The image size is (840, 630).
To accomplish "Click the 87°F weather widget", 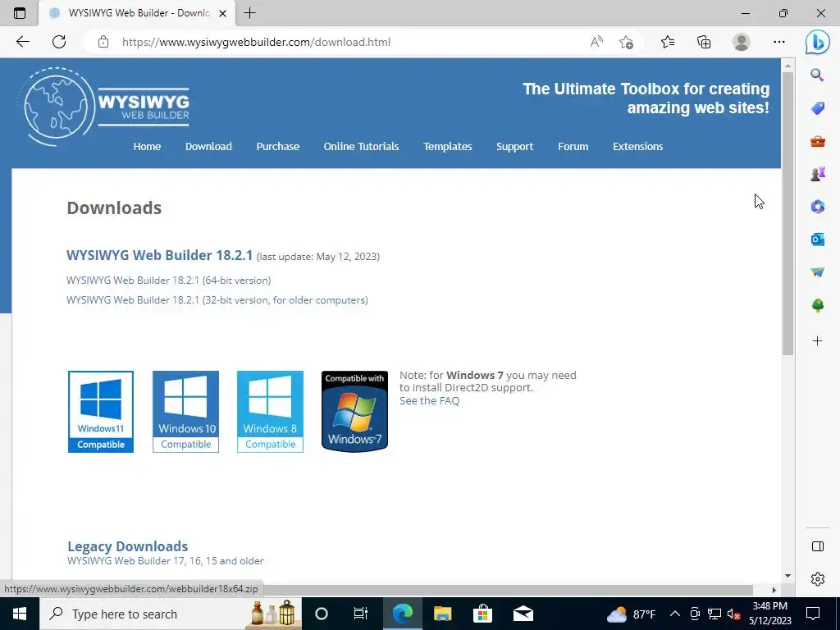I will pos(631,614).
